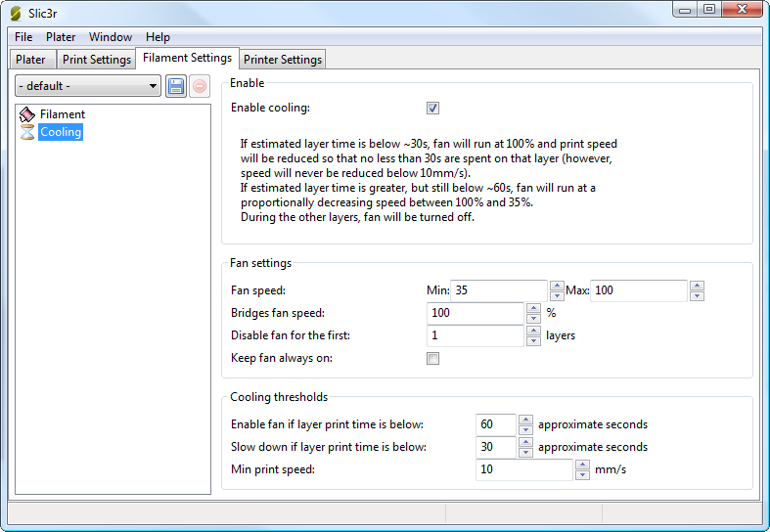Screen dimensions: 770x532
Task: Increase the Min print speed value
Action: [x=582, y=465]
